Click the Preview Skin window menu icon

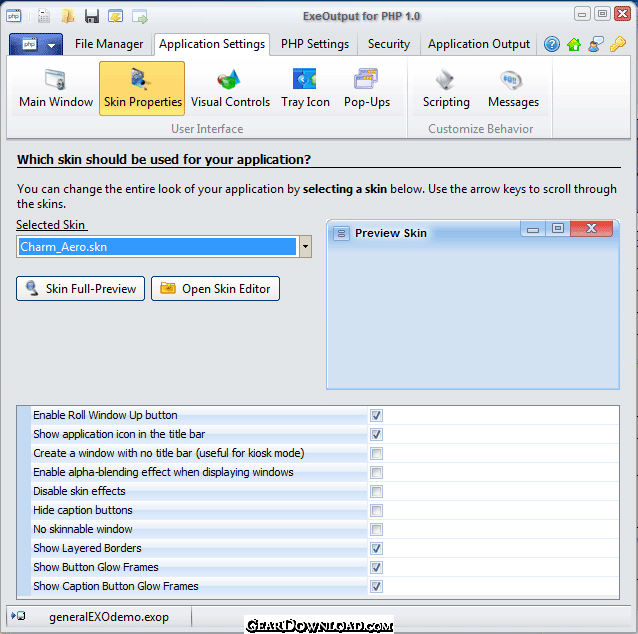(341, 233)
